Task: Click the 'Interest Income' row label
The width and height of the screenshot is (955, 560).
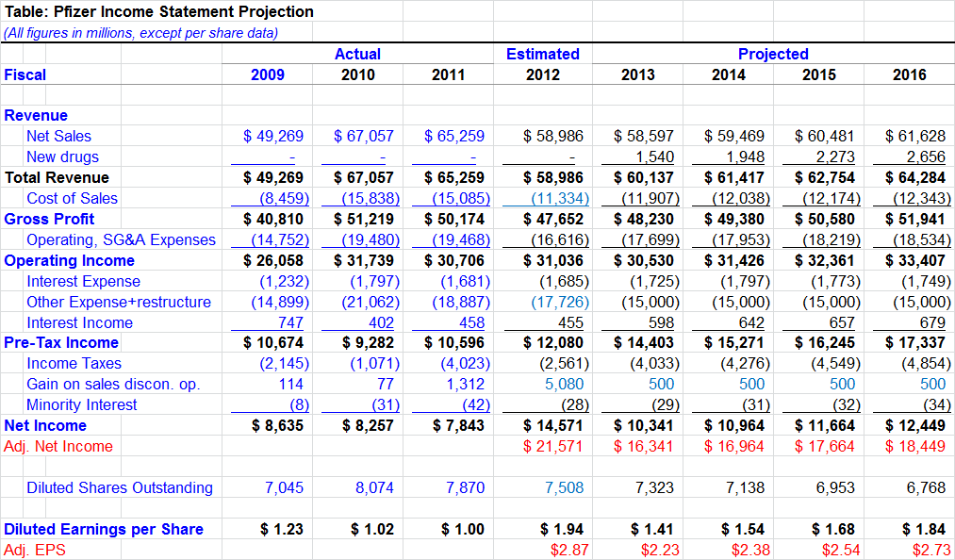Action: pos(79,322)
